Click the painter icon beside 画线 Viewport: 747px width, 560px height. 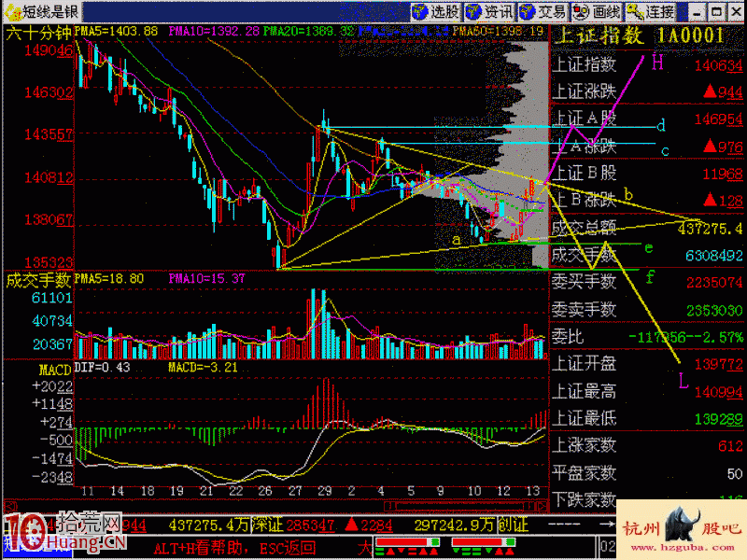pos(581,11)
